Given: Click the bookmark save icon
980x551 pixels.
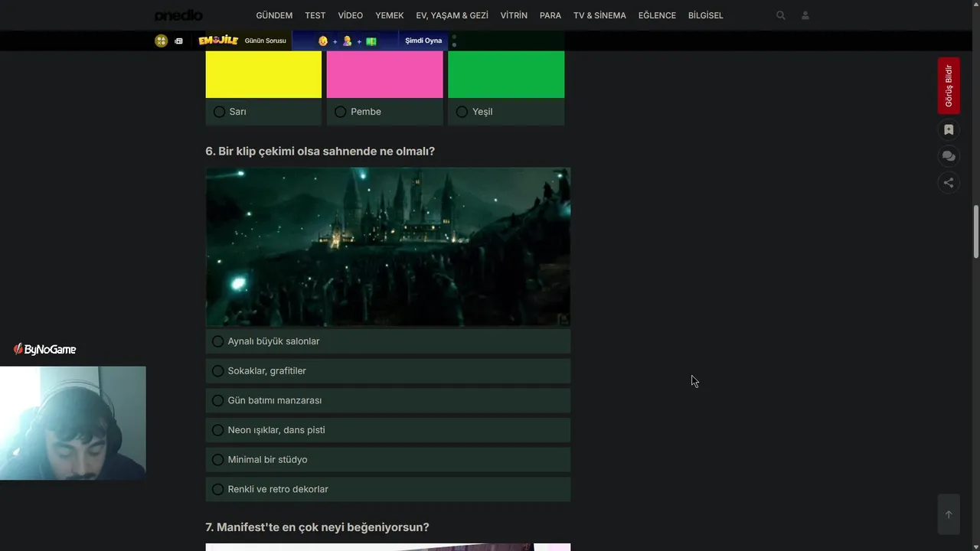Looking at the screenshot, I should click(x=949, y=130).
